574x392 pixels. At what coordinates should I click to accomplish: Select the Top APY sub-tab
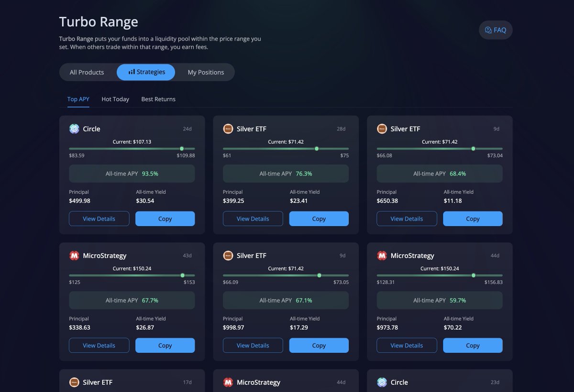78,99
